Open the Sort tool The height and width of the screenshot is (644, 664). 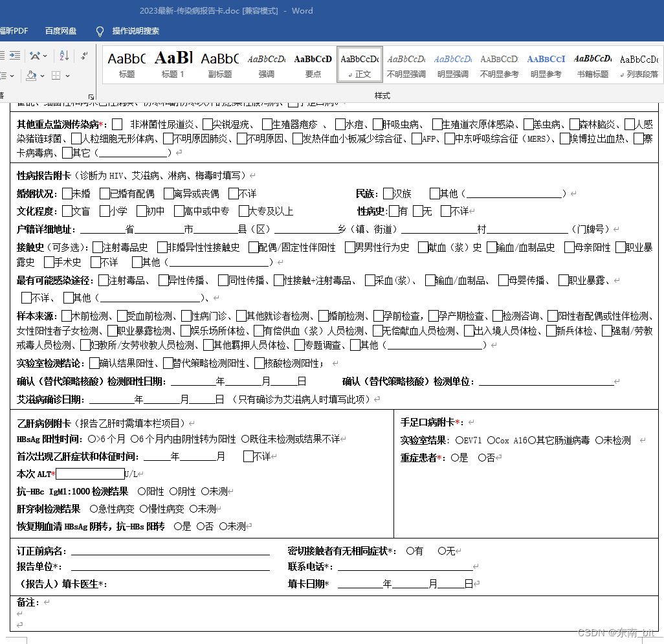65,55
